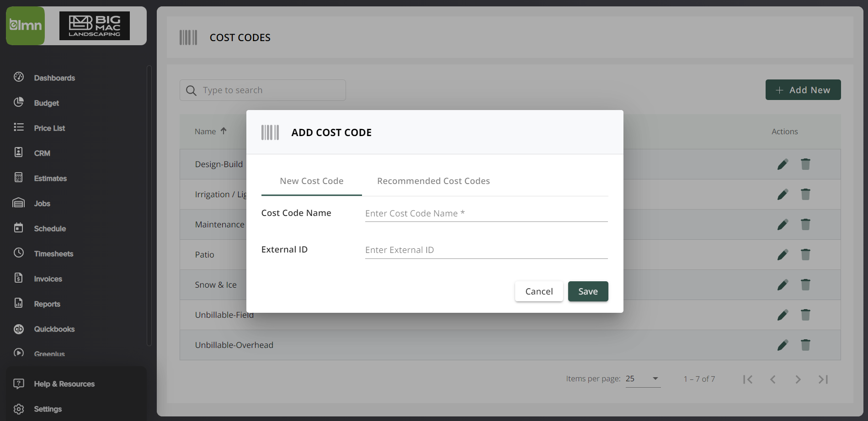Screen dimensions: 868x421
Task: Open Reports chart icon
Action: [x=19, y=303]
